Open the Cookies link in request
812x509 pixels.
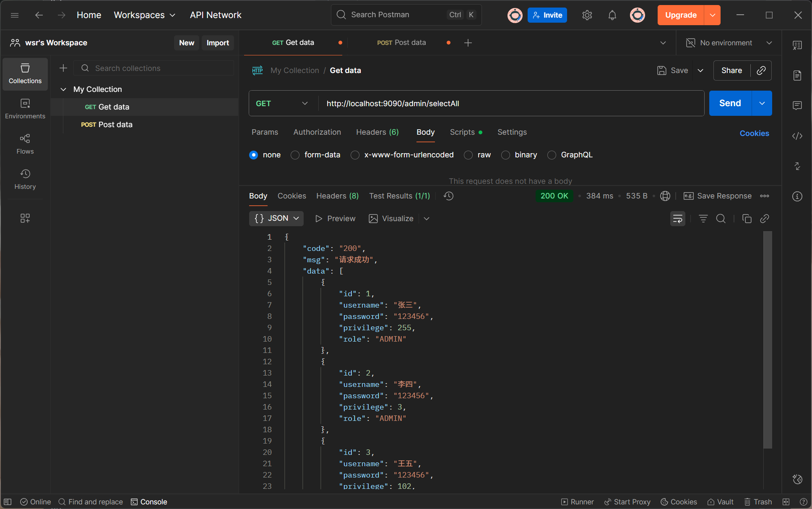754,133
